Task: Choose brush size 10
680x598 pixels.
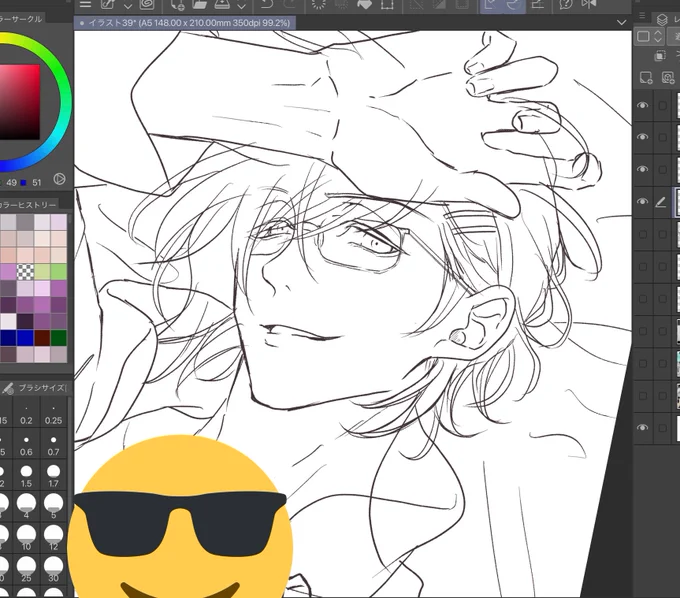Action: coord(26,537)
